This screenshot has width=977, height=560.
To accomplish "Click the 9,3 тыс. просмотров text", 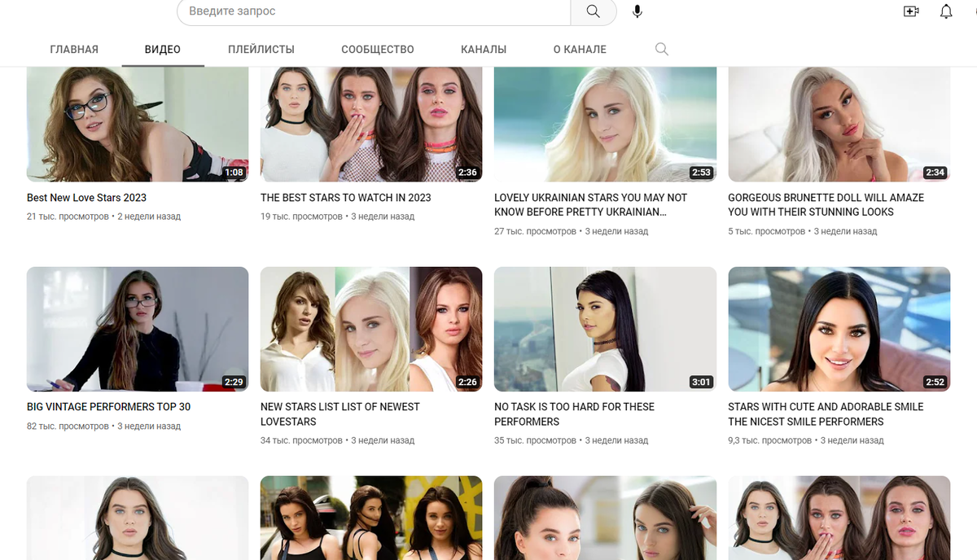I will 769,441.
